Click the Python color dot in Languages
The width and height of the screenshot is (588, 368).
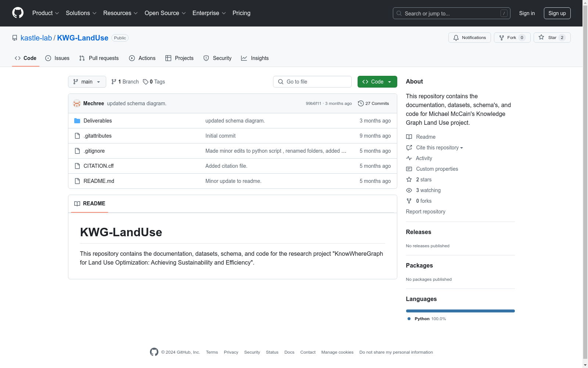pos(409,319)
